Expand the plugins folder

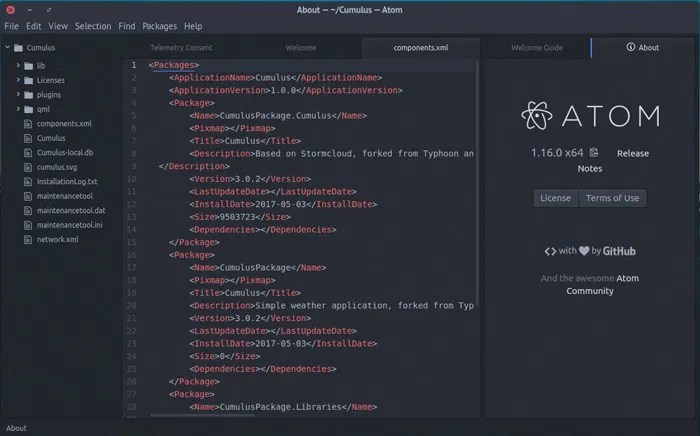(x=17, y=95)
